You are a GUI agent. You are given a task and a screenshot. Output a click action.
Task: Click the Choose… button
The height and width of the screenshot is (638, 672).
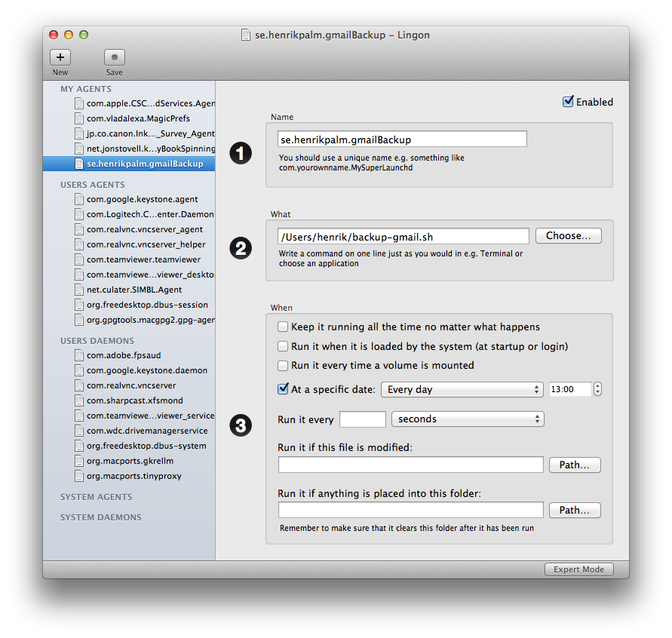coord(568,235)
